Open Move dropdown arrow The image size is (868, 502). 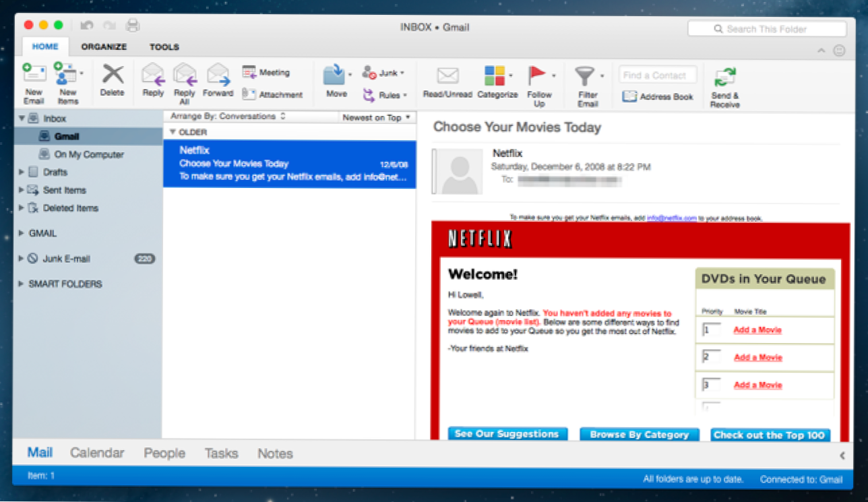pyautogui.click(x=350, y=74)
